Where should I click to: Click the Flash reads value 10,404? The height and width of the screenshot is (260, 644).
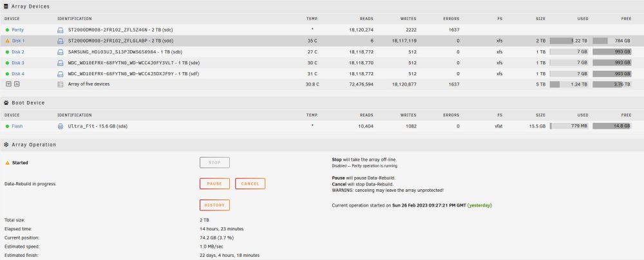click(x=366, y=126)
